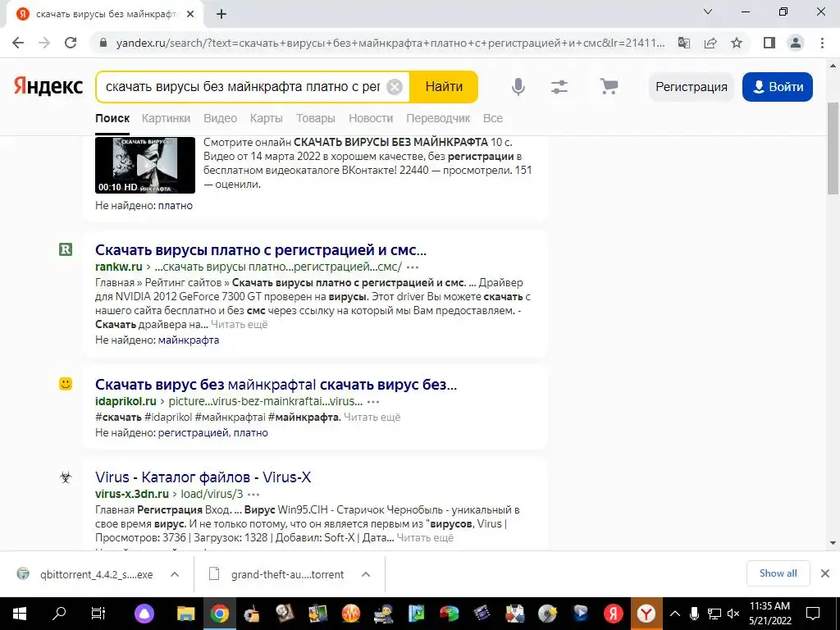Click the idaprikol smiley favicon

66,384
